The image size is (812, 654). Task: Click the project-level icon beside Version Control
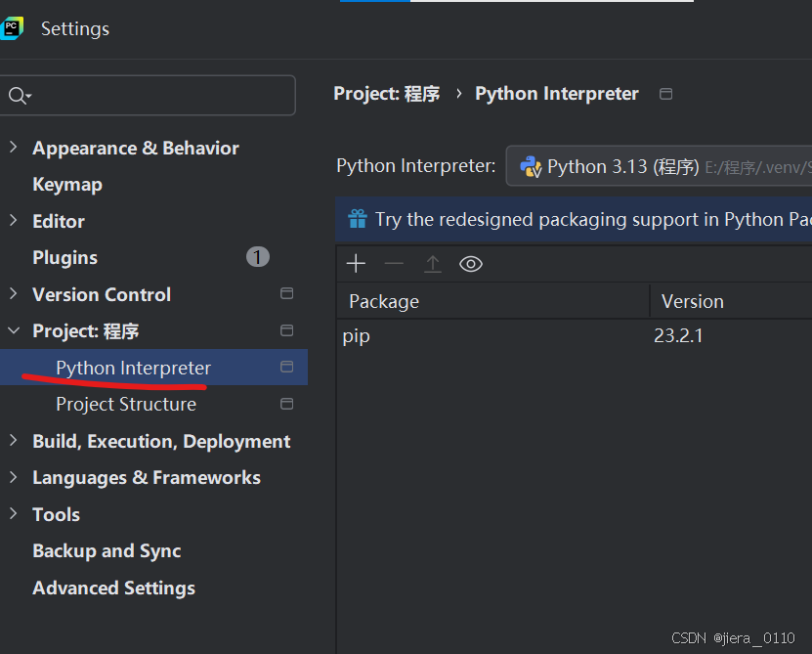click(286, 294)
